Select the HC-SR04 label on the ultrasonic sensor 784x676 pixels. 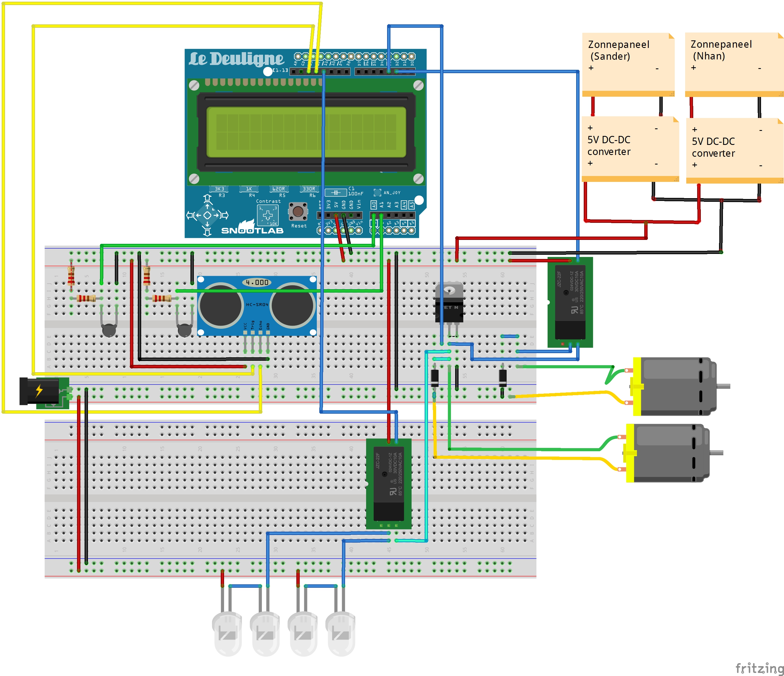point(257,304)
